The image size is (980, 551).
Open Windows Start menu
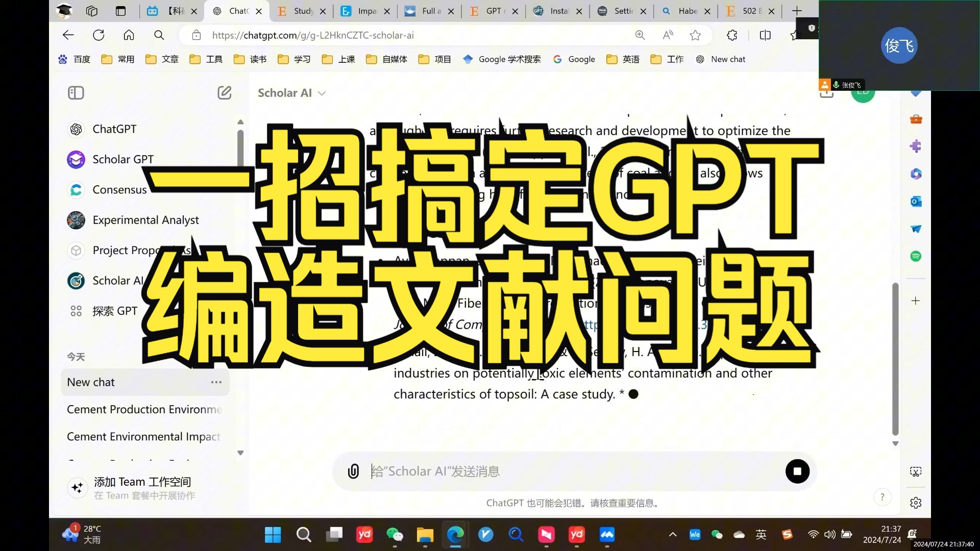[x=273, y=535]
